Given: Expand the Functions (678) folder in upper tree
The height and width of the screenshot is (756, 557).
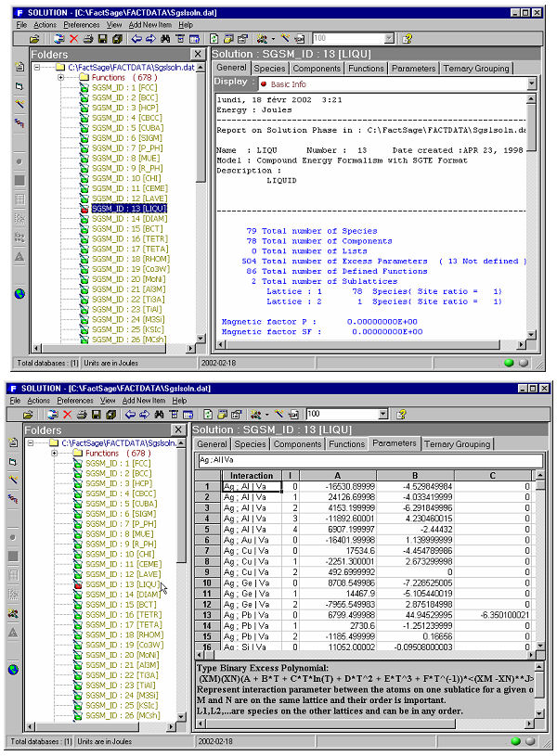Looking at the screenshot, I should pyautogui.click(x=61, y=78).
